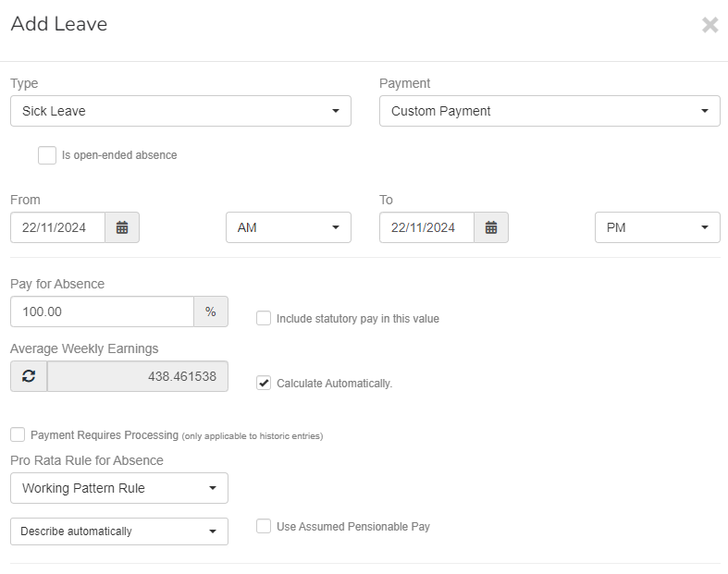Open the To date calendar picker
The width and height of the screenshot is (728, 574).
pyautogui.click(x=491, y=227)
